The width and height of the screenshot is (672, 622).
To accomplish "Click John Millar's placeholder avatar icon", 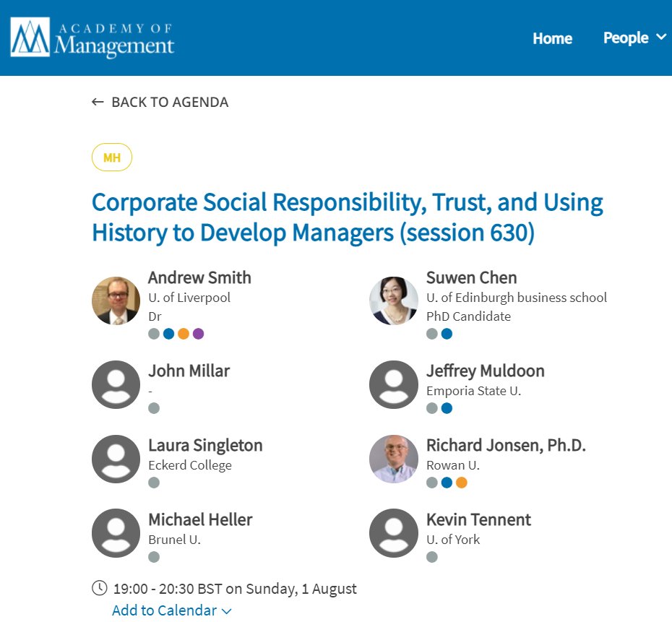I will (x=116, y=384).
